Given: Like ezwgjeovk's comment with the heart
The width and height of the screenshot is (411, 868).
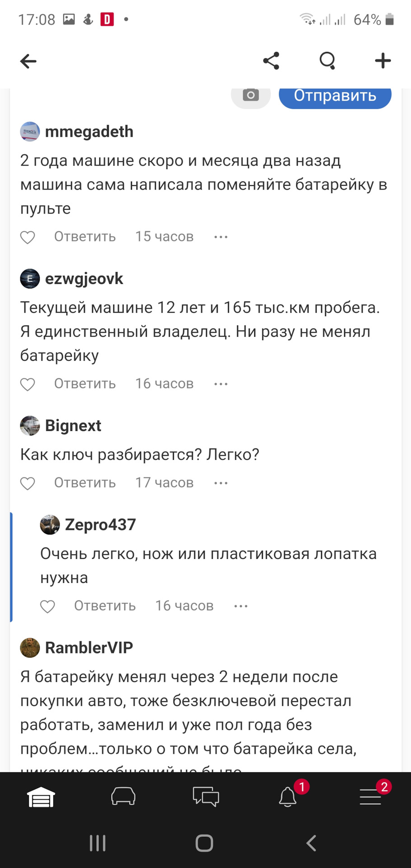Looking at the screenshot, I should [28, 384].
